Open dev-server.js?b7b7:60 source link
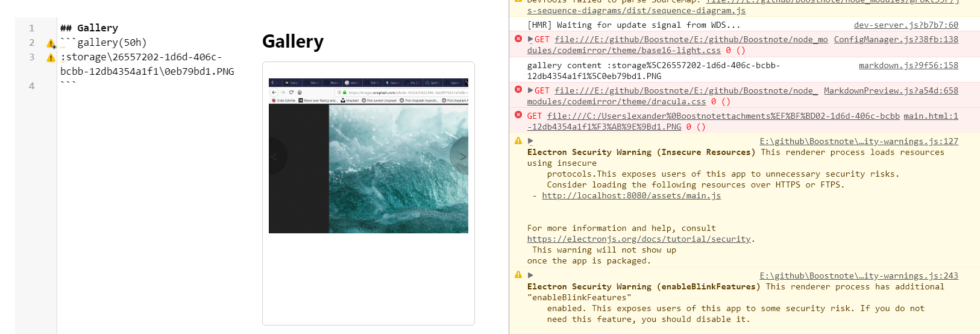 pos(906,25)
